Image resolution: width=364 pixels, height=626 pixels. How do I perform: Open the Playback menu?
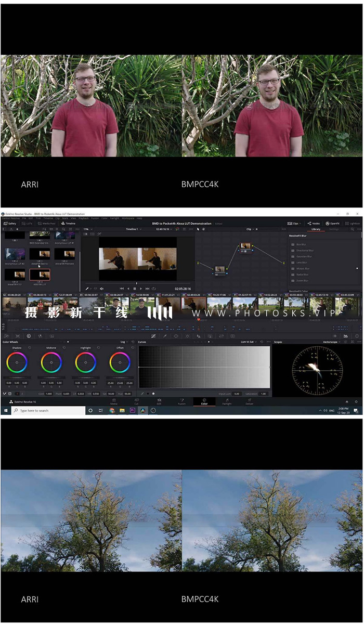(x=84, y=218)
